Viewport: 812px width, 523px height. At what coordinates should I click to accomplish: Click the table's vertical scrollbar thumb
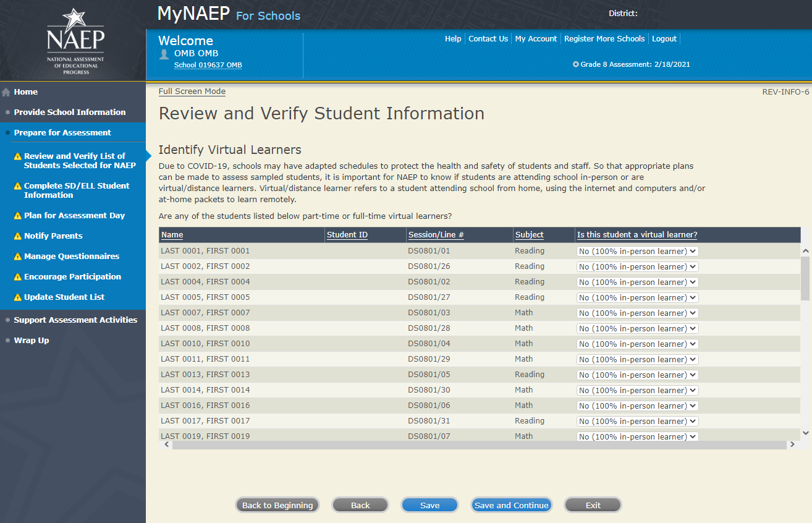(x=805, y=278)
